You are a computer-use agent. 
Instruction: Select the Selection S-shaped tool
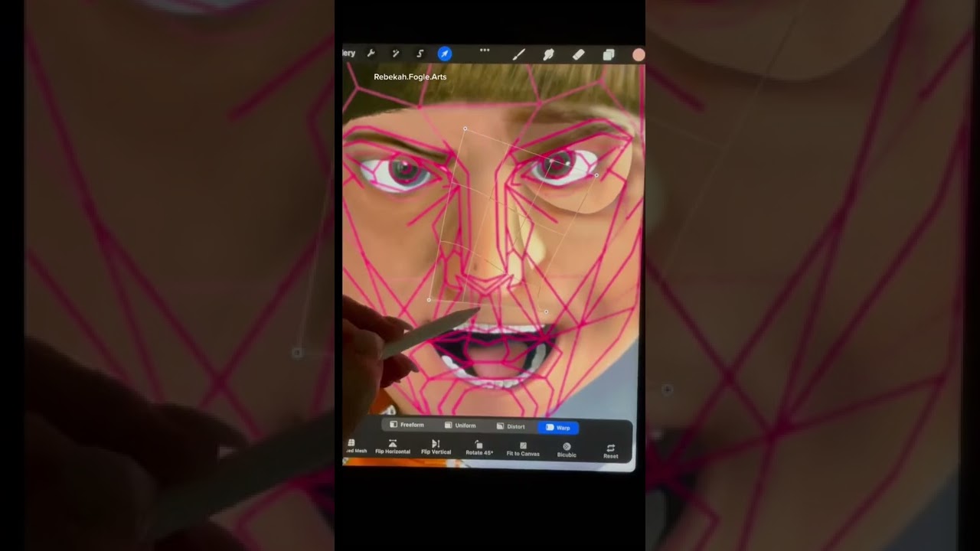420,54
